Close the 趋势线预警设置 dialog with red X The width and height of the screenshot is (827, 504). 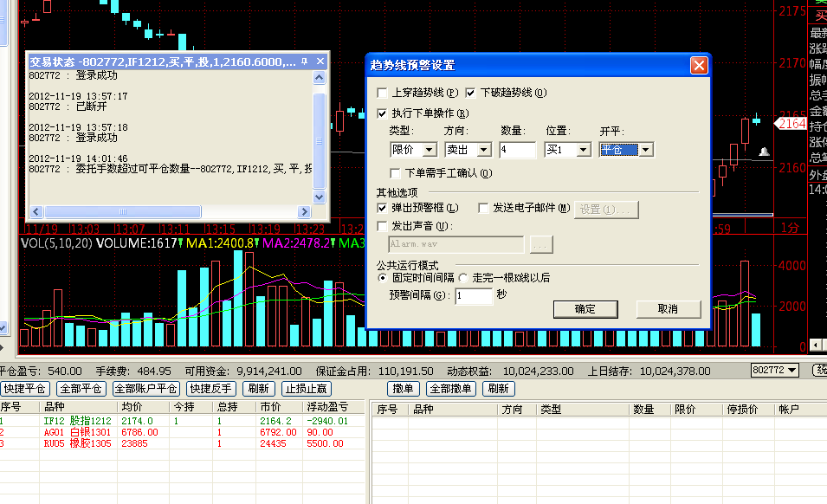tap(698, 66)
